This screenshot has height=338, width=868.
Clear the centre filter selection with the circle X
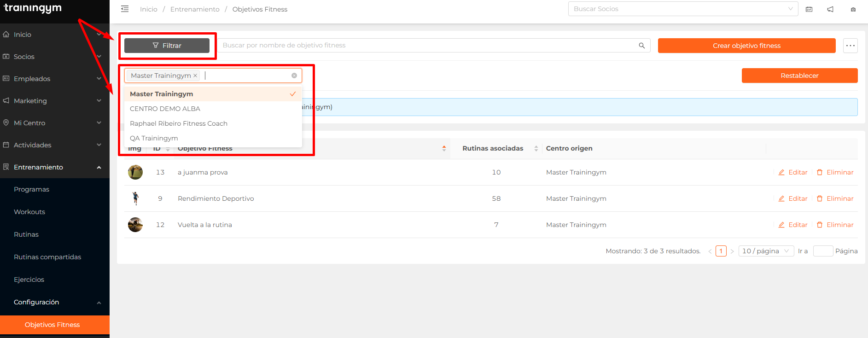294,76
